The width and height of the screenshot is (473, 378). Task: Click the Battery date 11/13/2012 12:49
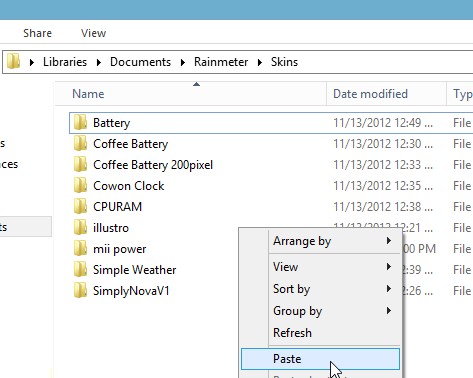(x=383, y=123)
